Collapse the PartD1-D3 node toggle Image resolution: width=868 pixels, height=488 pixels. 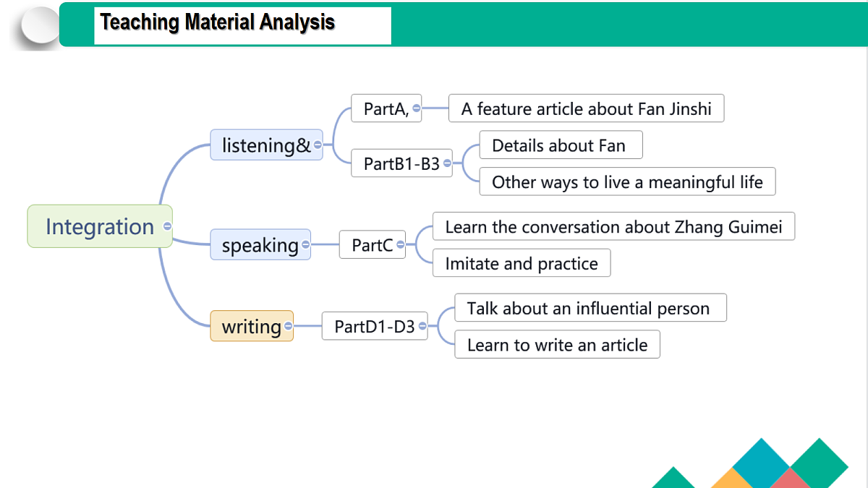coord(422,326)
